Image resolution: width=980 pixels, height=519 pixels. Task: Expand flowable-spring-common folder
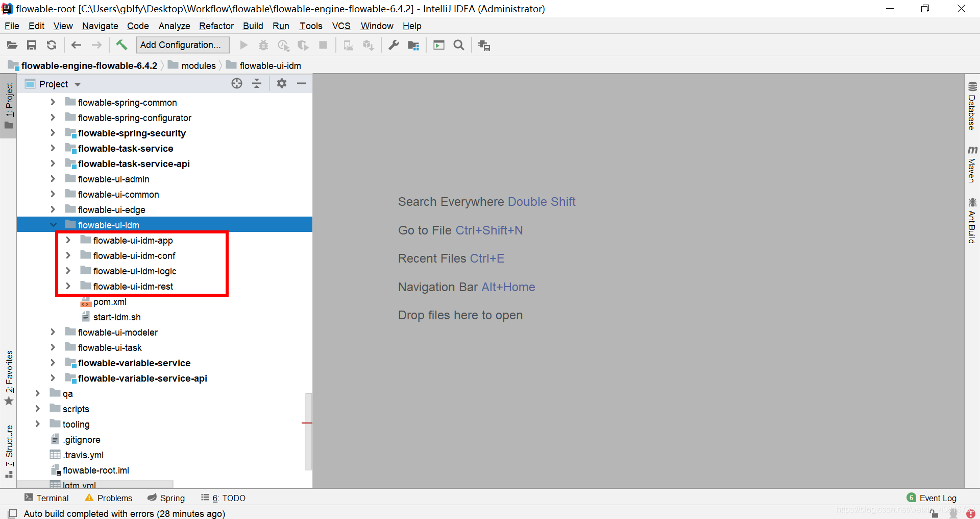53,102
